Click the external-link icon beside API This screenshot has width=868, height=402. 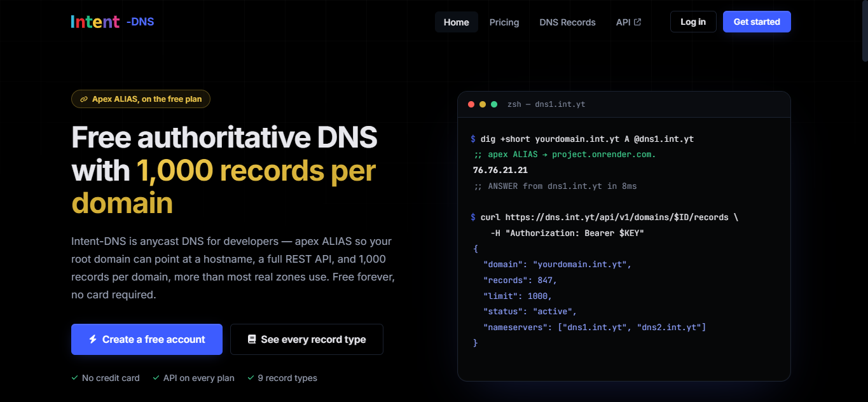pos(638,22)
